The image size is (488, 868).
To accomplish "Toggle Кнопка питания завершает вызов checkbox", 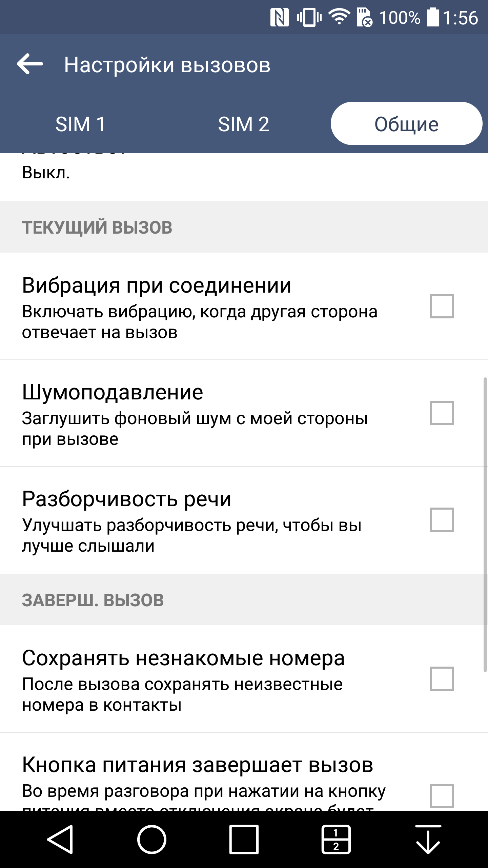I will (442, 795).
